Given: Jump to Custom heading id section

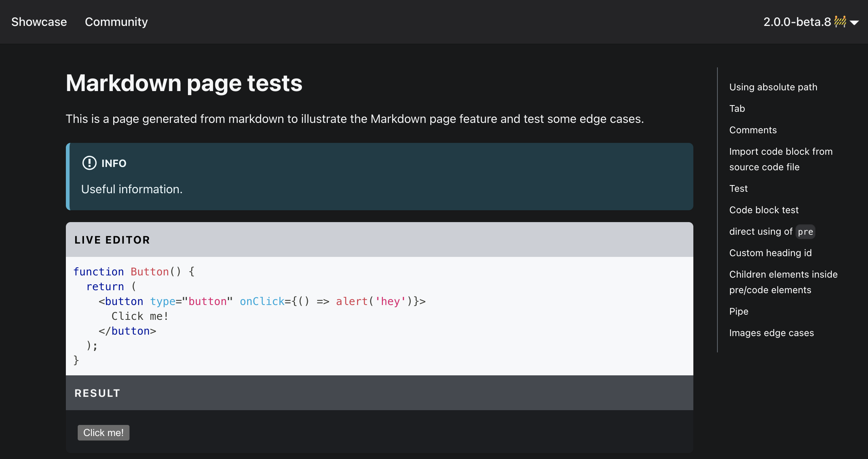Looking at the screenshot, I should coord(770,253).
